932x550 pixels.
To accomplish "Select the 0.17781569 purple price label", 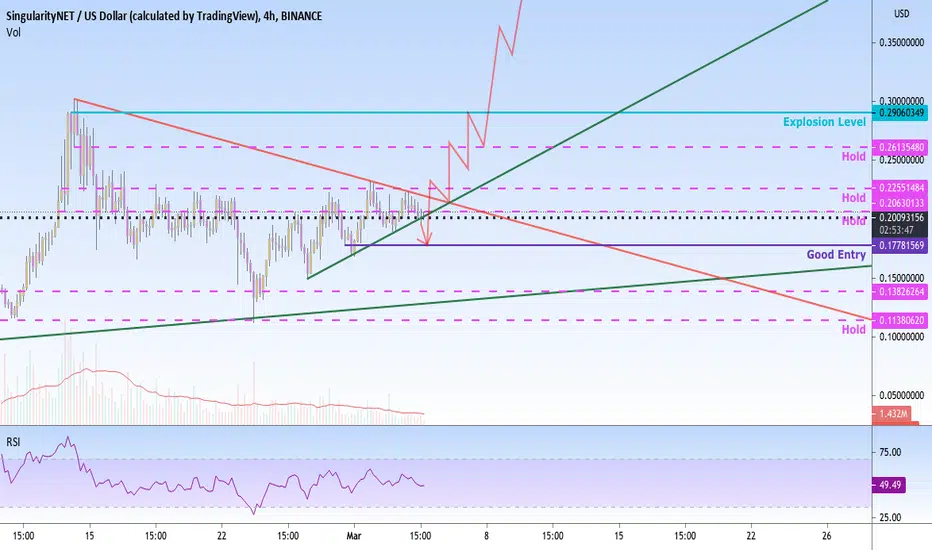I will [x=901, y=245].
